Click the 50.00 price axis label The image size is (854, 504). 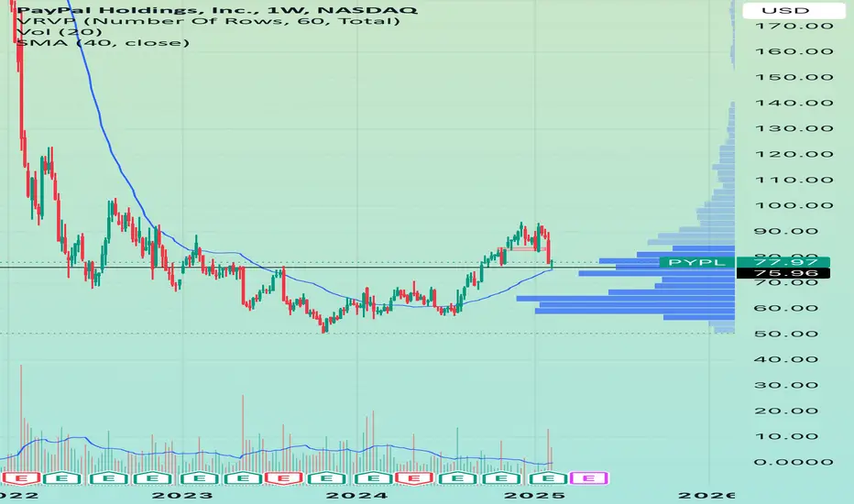click(x=786, y=334)
